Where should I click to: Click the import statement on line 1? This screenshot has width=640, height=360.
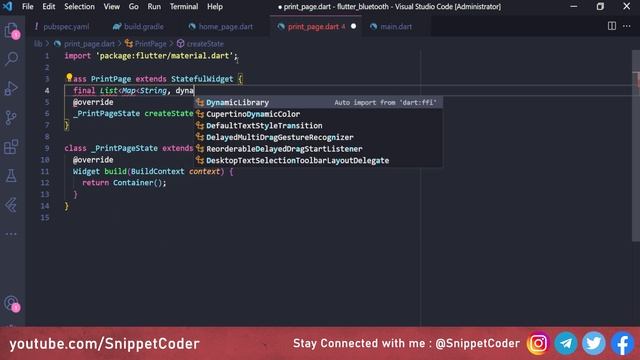(x=151, y=56)
